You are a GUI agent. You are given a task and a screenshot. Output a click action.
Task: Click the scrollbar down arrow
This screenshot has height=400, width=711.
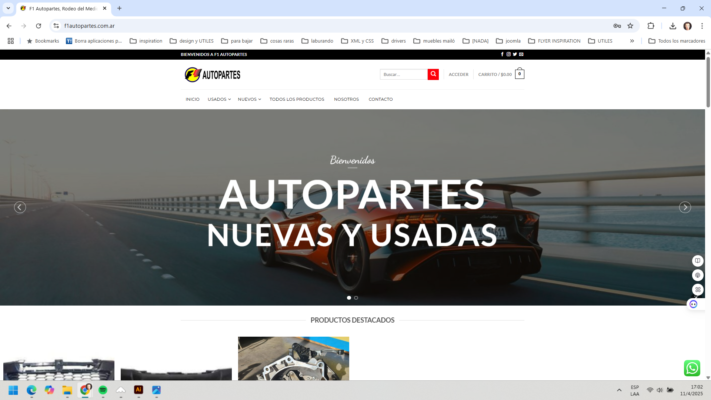pyautogui.click(x=708, y=377)
